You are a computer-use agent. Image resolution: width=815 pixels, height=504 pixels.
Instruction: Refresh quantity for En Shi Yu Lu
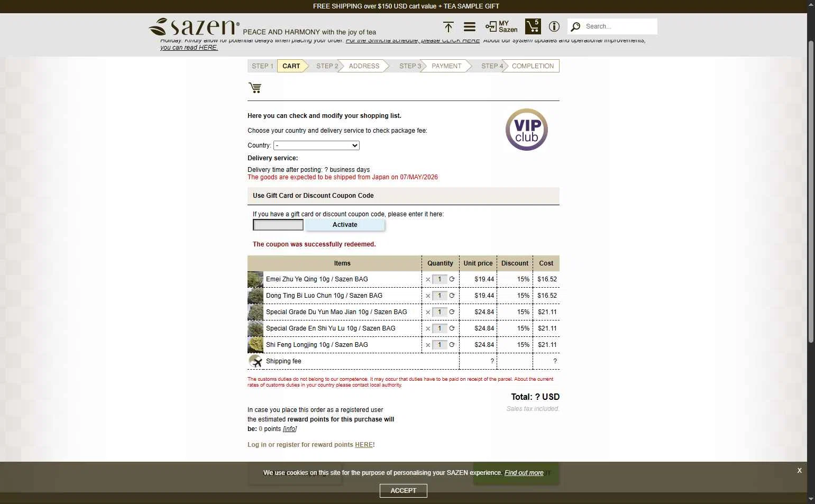(452, 328)
